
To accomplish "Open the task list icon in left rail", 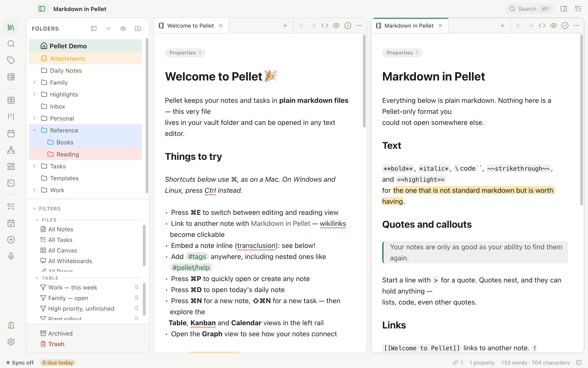I will [11, 206].
